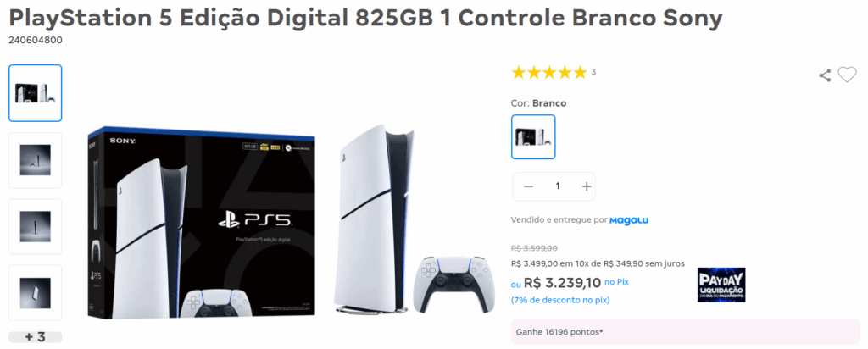Click the share icon
868x349 pixels.
click(825, 75)
